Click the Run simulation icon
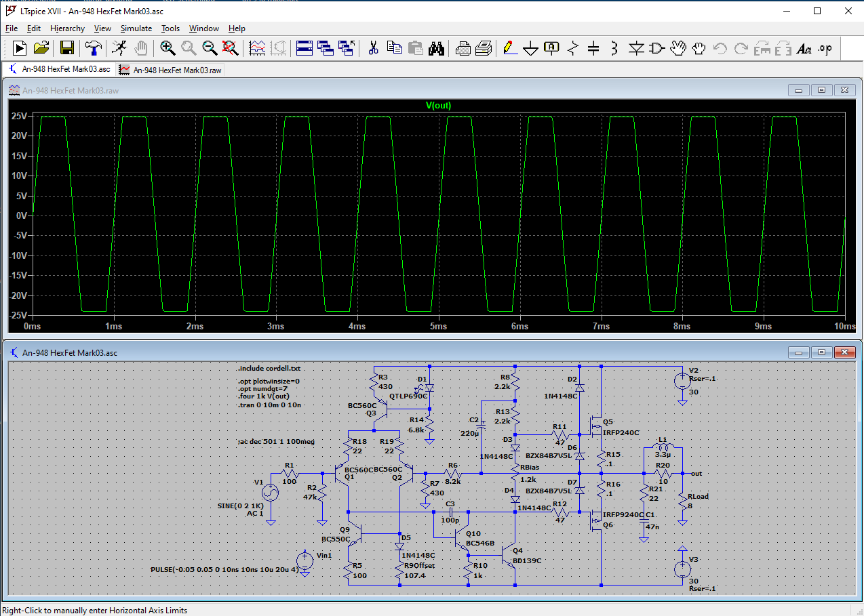The height and width of the screenshot is (616, 864). [x=20, y=48]
